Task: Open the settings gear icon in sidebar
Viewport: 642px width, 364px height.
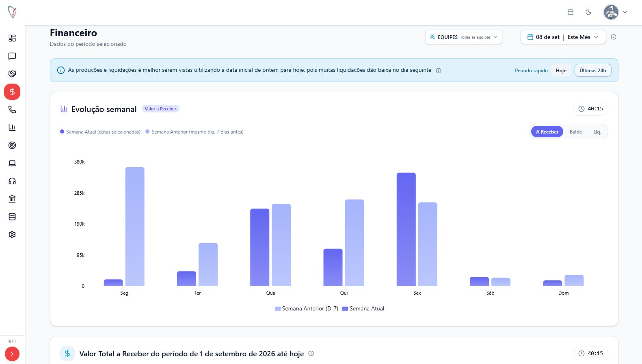Action: 12,235
